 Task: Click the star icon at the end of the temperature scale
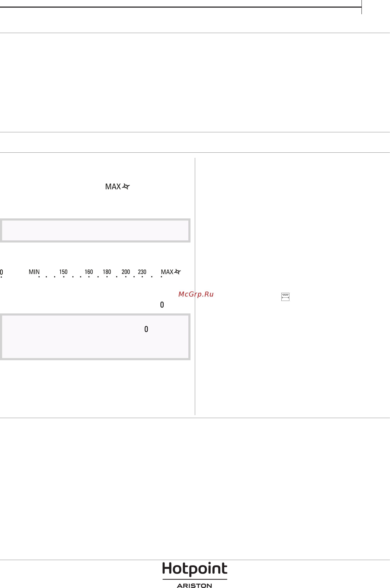[x=177, y=271]
